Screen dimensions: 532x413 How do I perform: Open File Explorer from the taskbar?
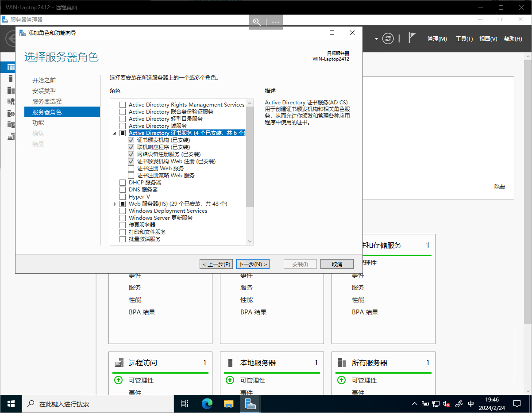click(228, 404)
